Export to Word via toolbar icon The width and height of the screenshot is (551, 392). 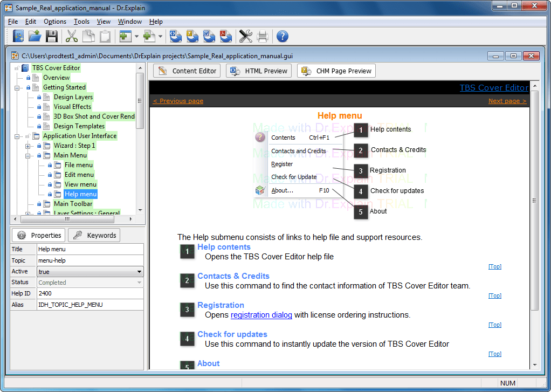pos(209,36)
